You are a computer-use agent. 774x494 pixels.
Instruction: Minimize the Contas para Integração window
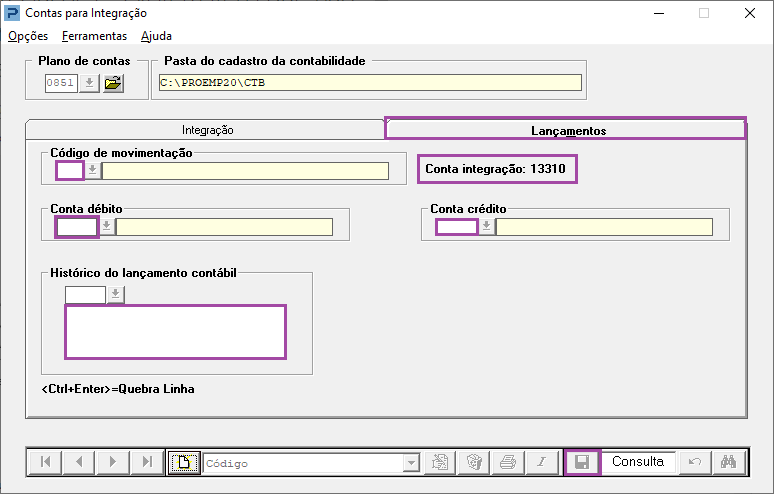658,13
